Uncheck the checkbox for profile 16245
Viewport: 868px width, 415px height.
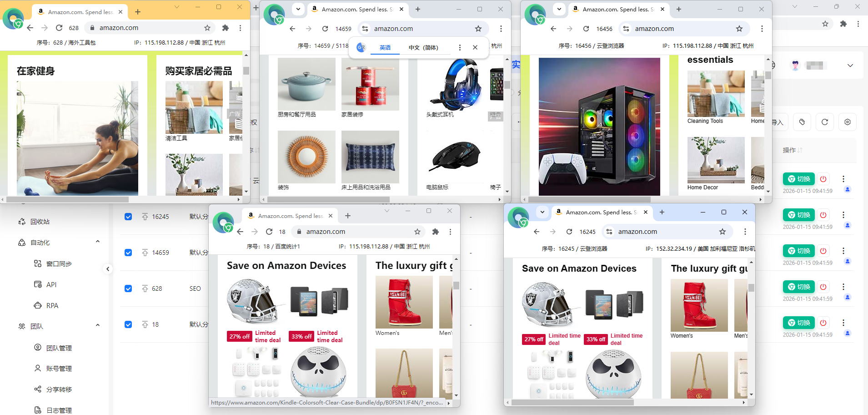point(128,217)
